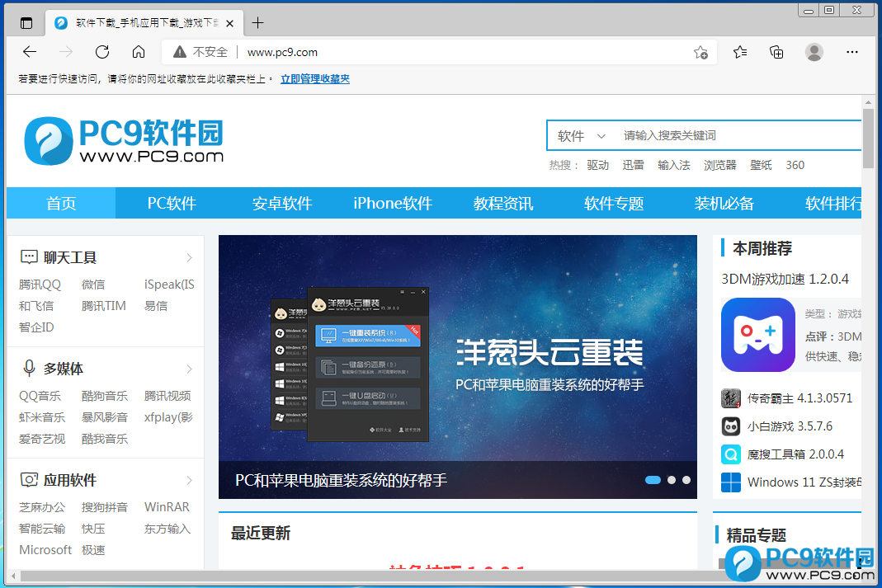This screenshot has width=882, height=588.
Task: Open the Favorites list icon
Action: point(740,52)
